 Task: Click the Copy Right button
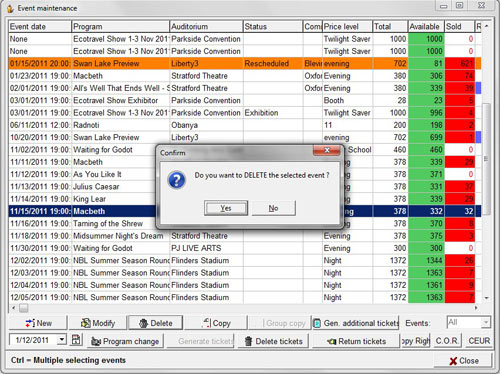[415, 341]
